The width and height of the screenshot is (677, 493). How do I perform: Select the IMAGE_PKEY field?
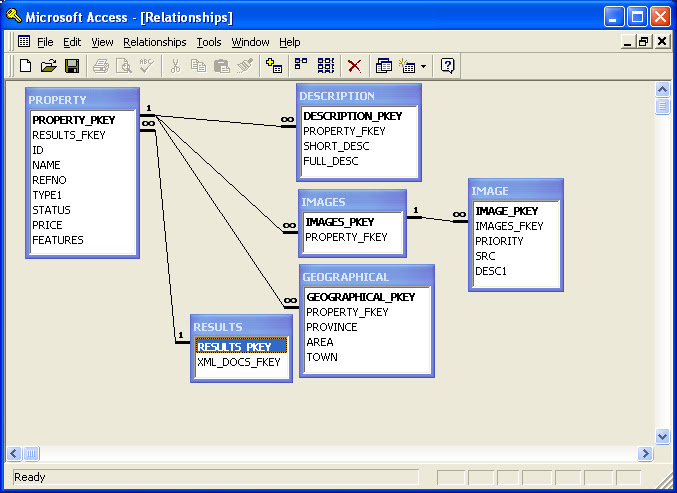pos(507,211)
